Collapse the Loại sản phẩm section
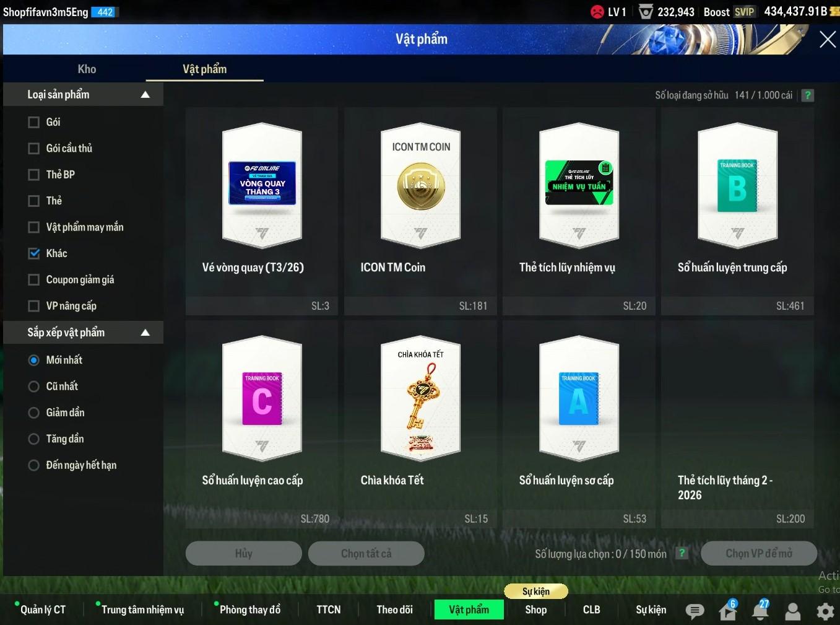This screenshot has height=625, width=840. pyautogui.click(x=145, y=95)
